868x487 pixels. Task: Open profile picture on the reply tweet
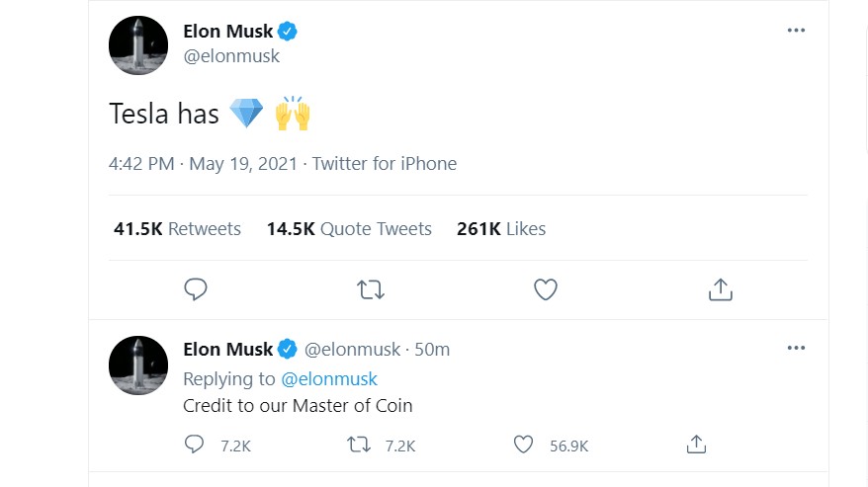pos(137,365)
